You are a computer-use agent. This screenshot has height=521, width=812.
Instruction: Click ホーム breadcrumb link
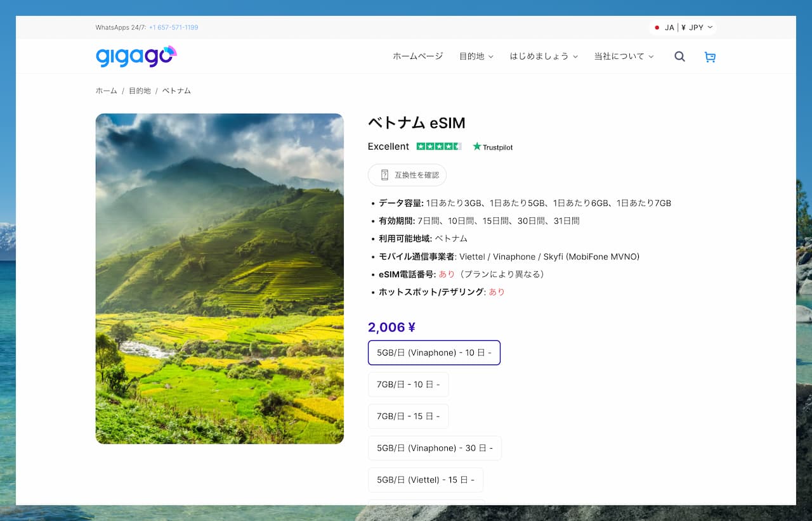[x=106, y=91]
